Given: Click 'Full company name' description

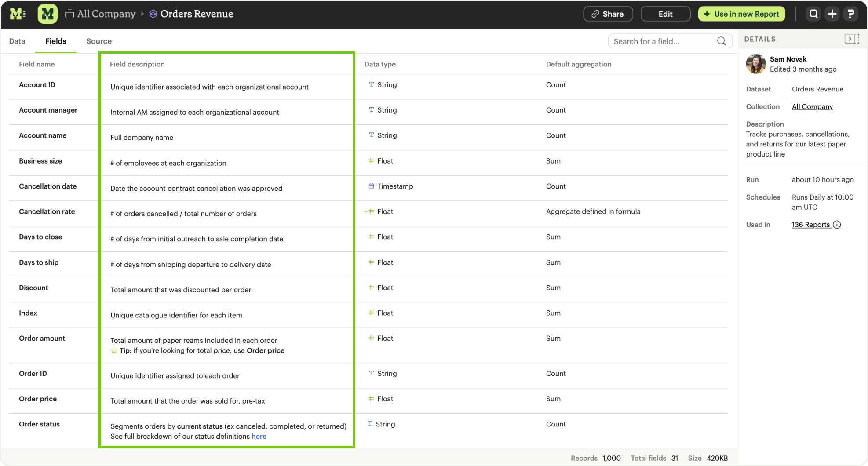Looking at the screenshot, I should [x=142, y=138].
